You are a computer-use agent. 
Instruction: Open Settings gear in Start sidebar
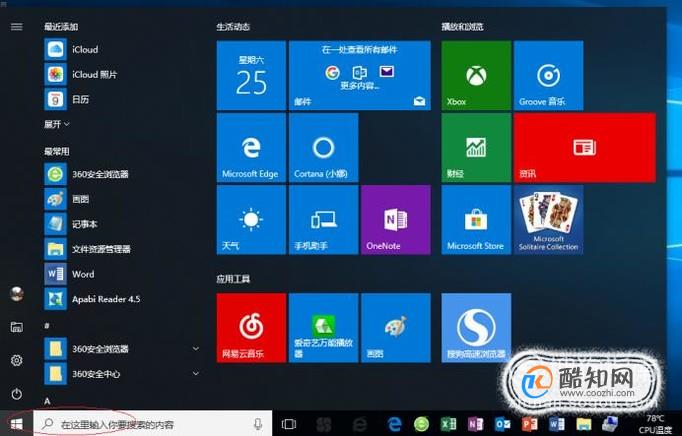pos(17,360)
